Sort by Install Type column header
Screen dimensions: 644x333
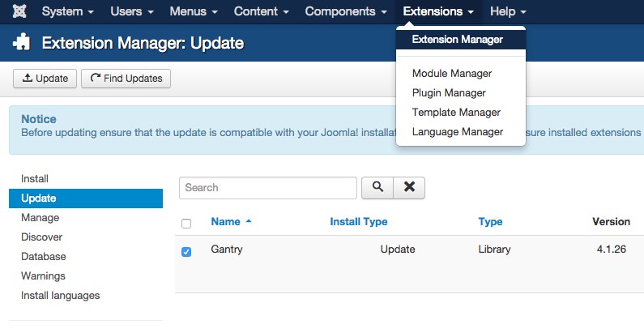click(x=358, y=221)
